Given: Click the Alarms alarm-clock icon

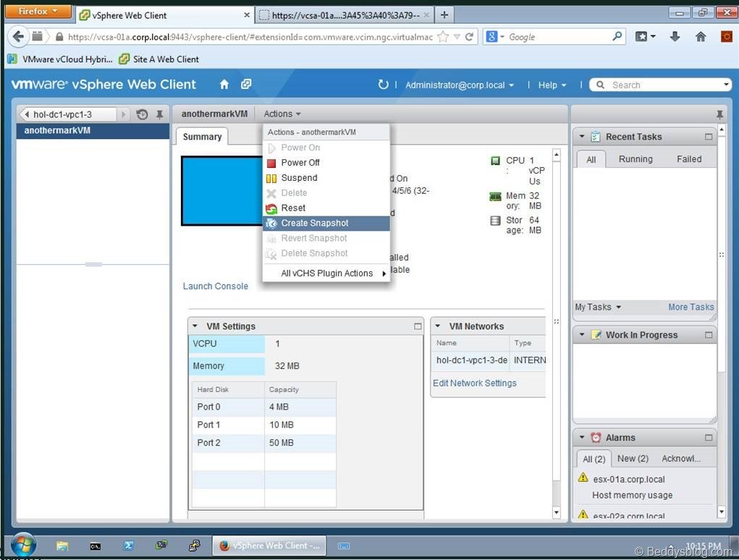Looking at the screenshot, I should click(x=596, y=438).
